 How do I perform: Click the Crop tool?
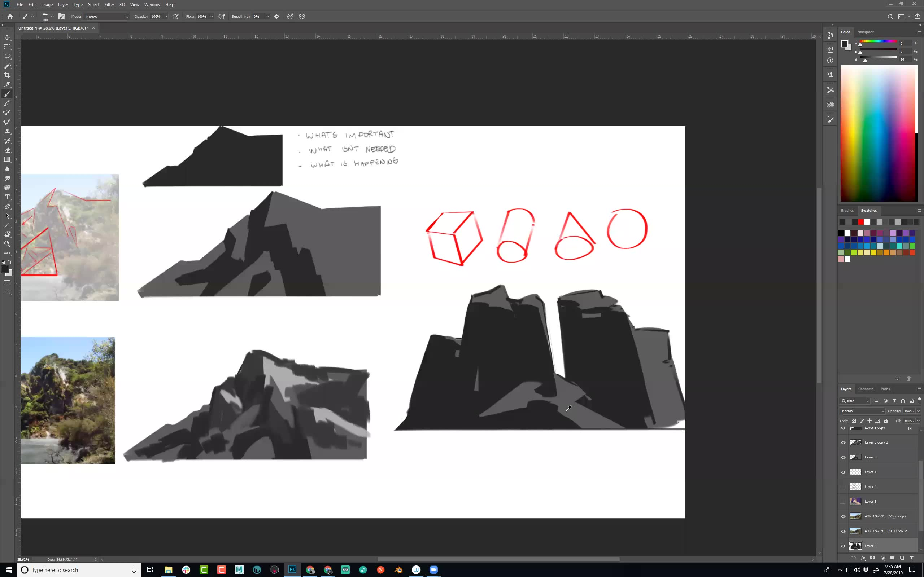pyautogui.click(x=7, y=75)
